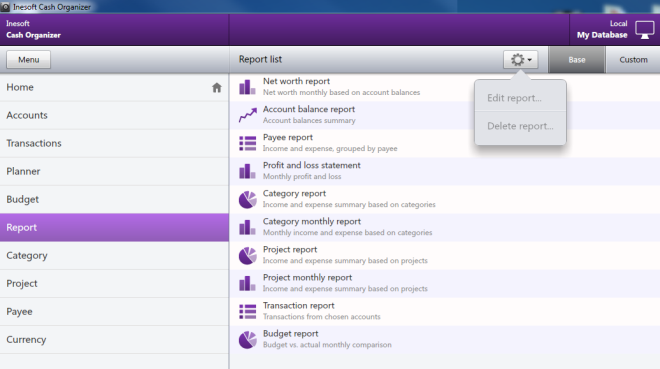
Task: Click the Menu button
Action: tap(29, 60)
